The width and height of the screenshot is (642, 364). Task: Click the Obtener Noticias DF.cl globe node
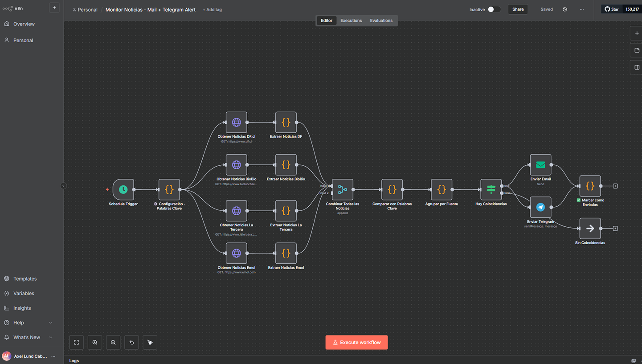click(x=236, y=123)
